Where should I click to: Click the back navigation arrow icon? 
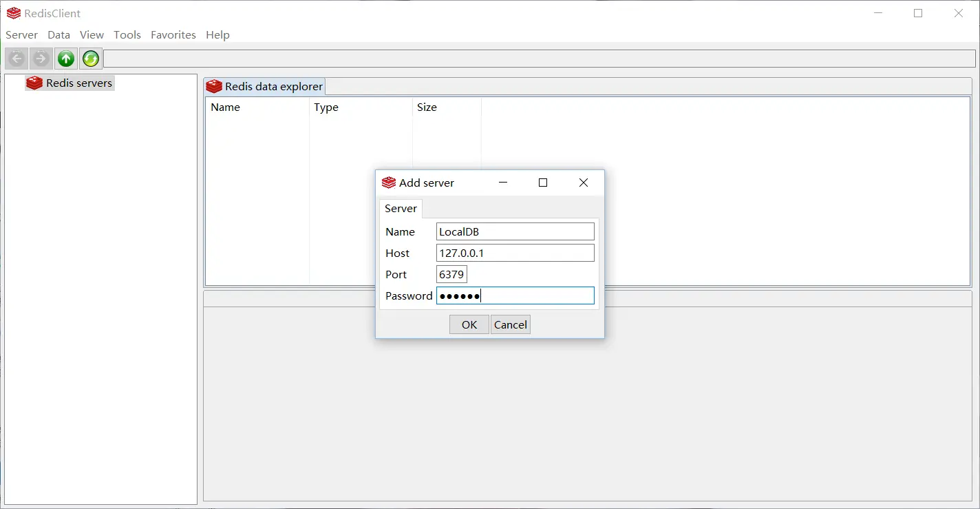pos(17,59)
